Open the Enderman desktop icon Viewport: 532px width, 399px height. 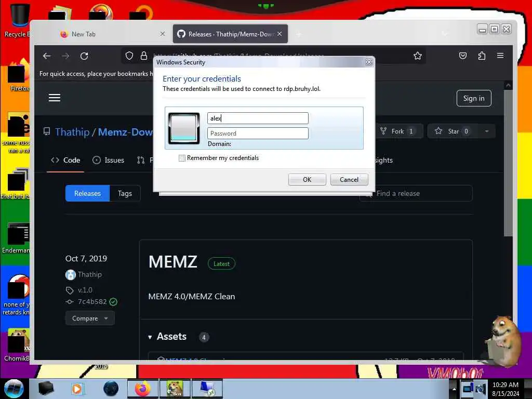coord(17,238)
